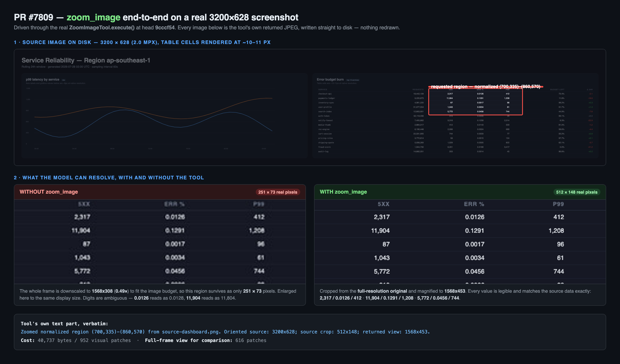Click the "BUDGET LEFT" column header
Viewport: 620px width, 364px height.
(x=557, y=89)
